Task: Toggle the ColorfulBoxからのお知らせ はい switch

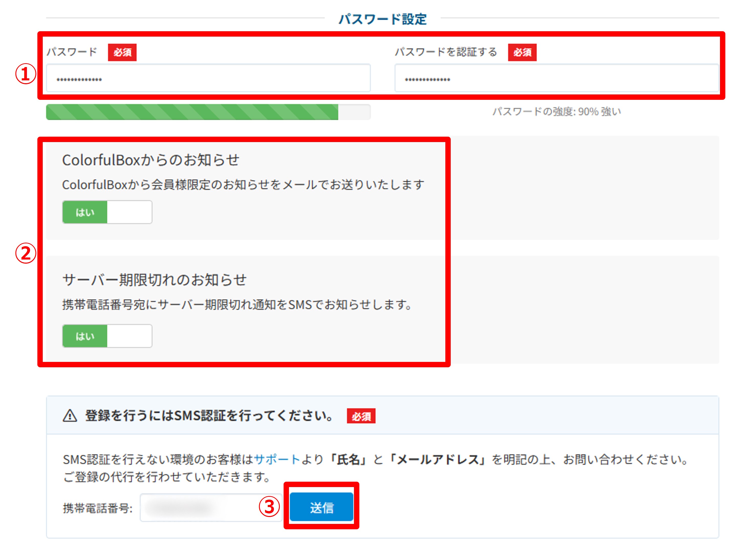Action: pos(107,212)
